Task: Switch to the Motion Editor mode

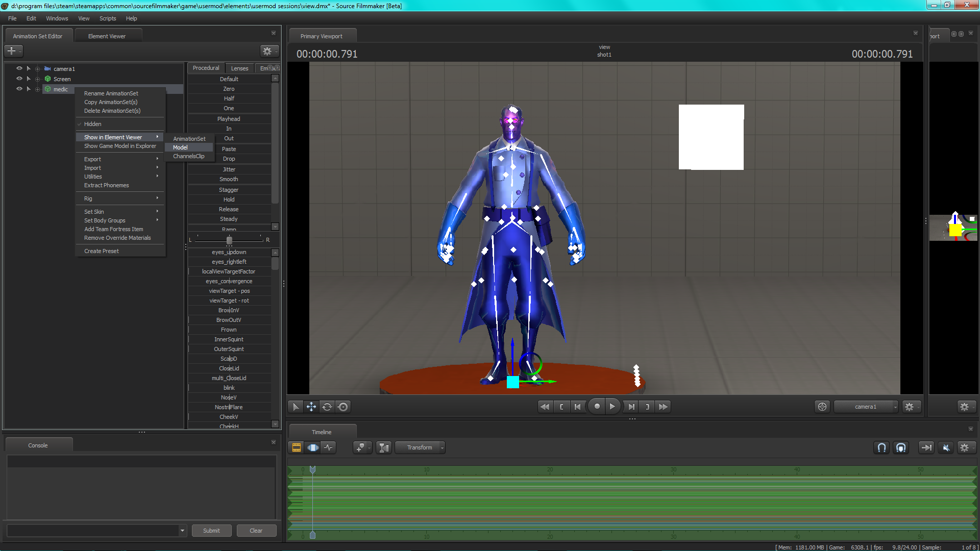Action: (312, 447)
